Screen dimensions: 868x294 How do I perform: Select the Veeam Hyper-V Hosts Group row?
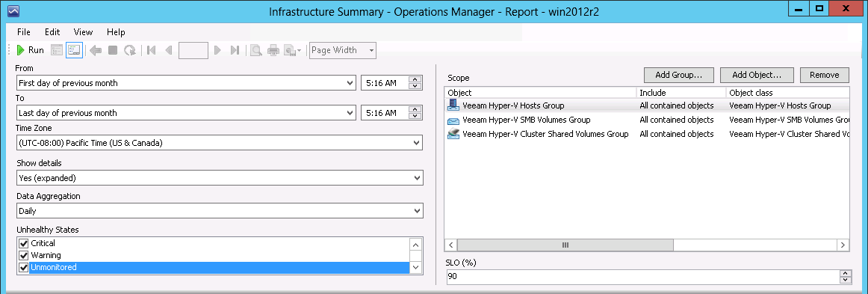(x=647, y=105)
